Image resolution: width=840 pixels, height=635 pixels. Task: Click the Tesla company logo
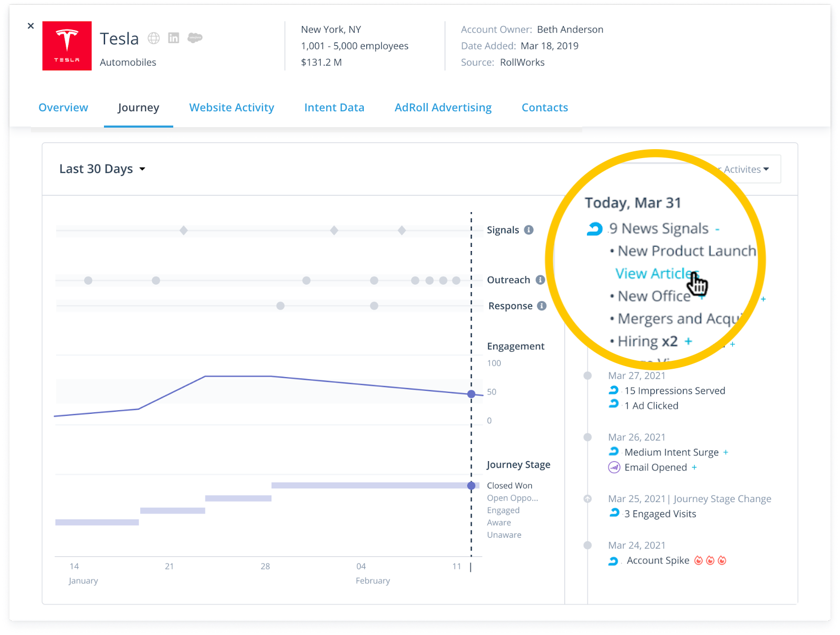pyautogui.click(x=67, y=46)
